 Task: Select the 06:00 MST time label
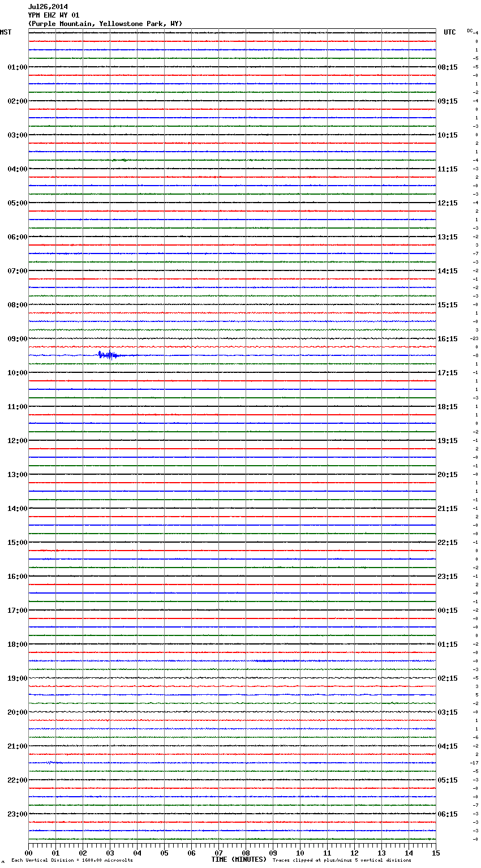[17, 237]
